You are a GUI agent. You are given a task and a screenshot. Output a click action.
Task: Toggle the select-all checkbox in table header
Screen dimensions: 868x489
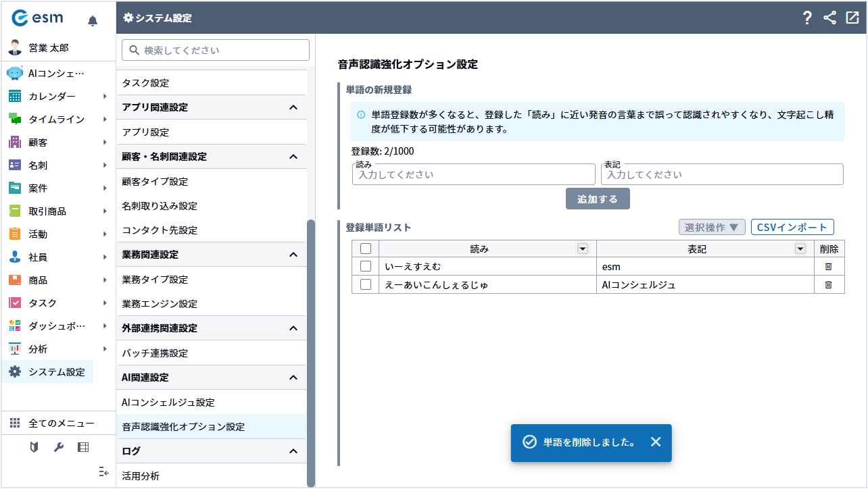click(366, 249)
